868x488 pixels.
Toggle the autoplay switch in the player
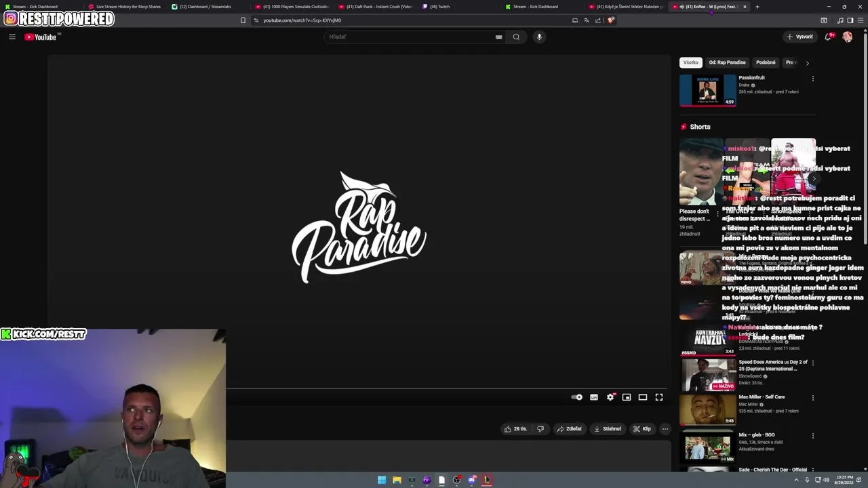pos(576,397)
